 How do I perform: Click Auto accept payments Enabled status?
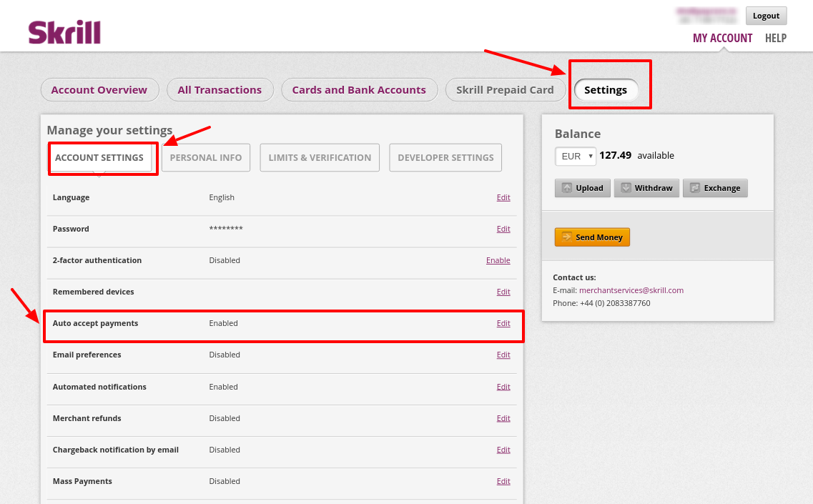click(224, 324)
